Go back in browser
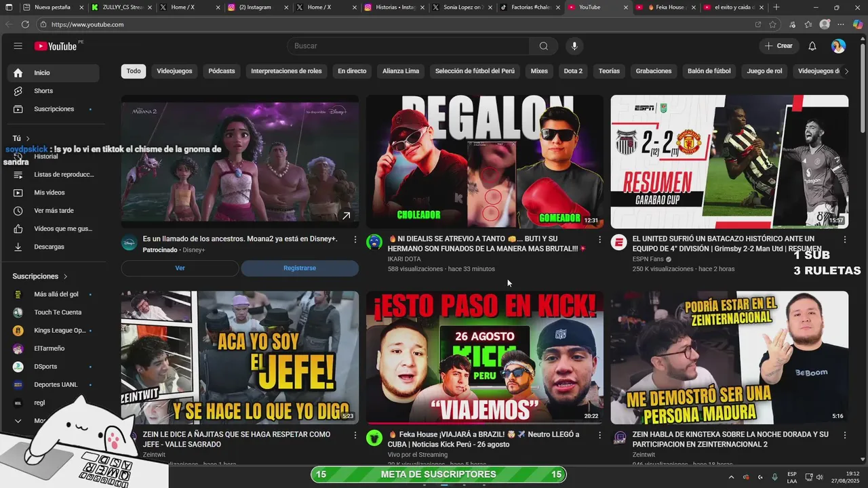Viewport: 868px width, 488px height. pos(9,24)
